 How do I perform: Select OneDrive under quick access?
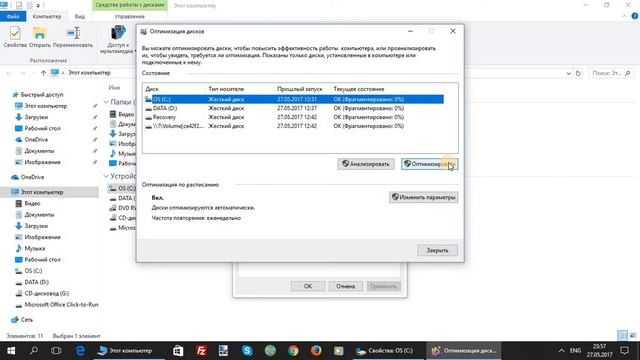36,140
